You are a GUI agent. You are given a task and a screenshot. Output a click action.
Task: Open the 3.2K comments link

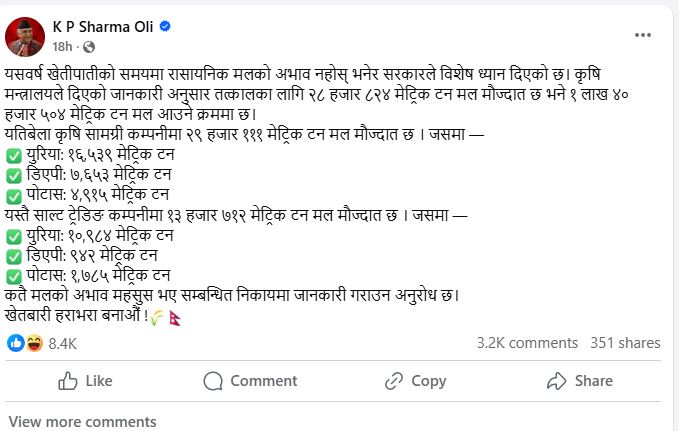527,343
